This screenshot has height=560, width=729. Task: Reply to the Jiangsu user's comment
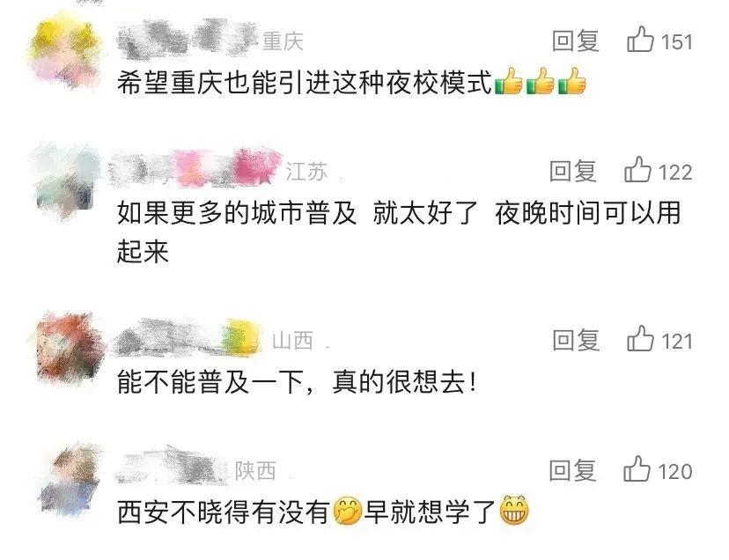tap(573, 171)
